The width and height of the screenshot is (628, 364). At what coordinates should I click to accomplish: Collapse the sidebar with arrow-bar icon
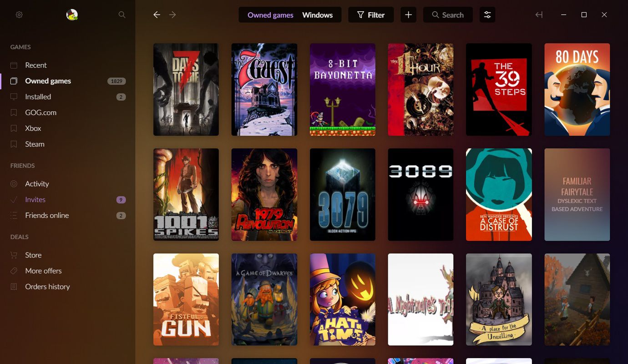click(539, 15)
